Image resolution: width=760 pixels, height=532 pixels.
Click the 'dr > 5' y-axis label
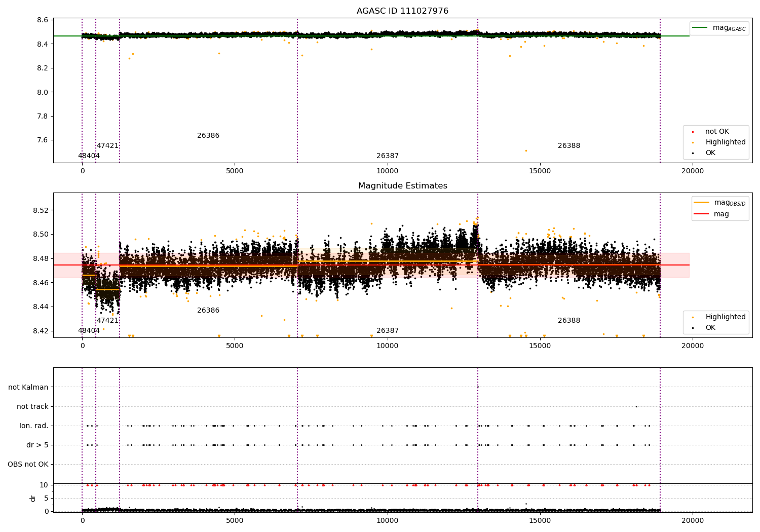point(37,445)
